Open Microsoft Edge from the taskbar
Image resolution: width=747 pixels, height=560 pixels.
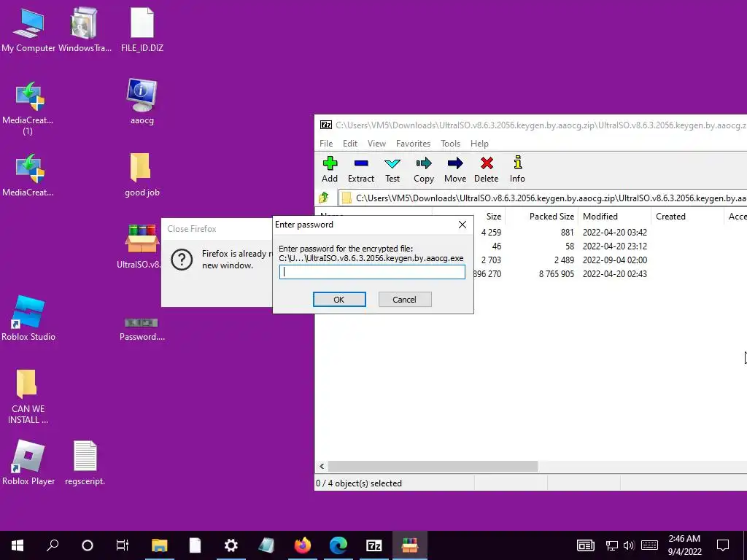pos(338,545)
